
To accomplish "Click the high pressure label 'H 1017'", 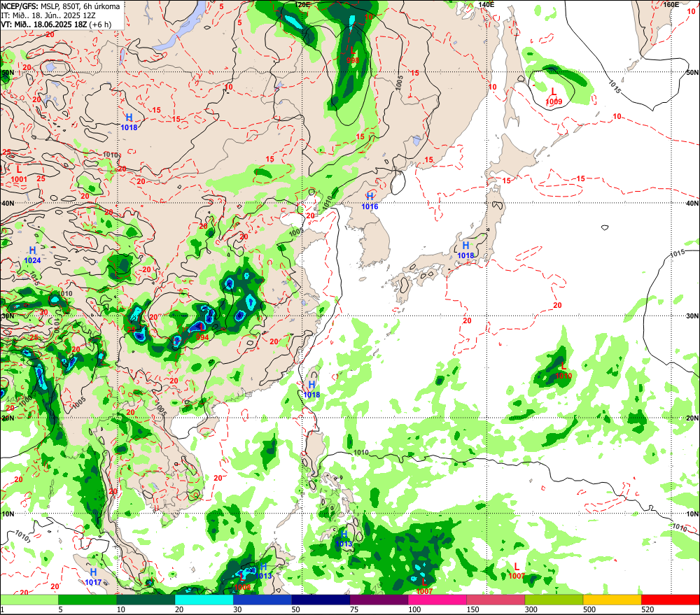I will (93, 577).
